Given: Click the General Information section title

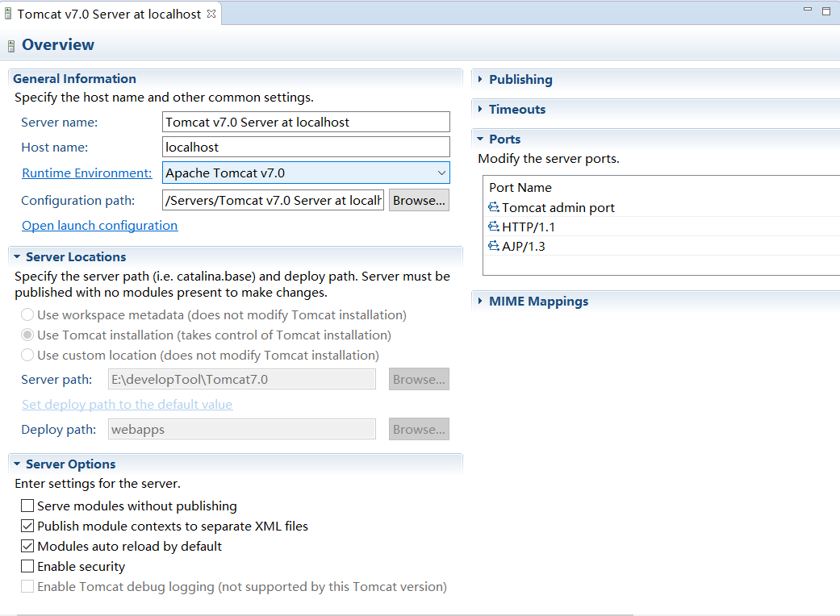Looking at the screenshot, I should [x=74, y=79].
